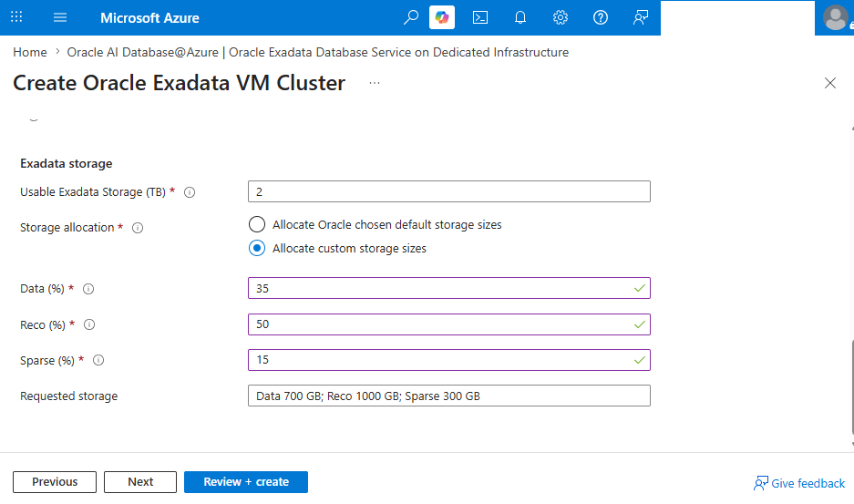The image size is (854, 504).
Task: Close the Create VM Cluster blade
Action: 830,83
